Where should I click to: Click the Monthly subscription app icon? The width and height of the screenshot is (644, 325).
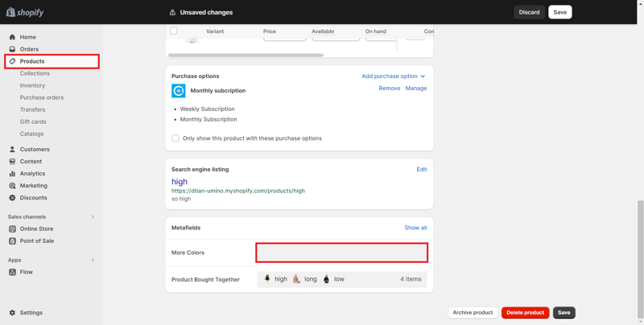[179, 91]
